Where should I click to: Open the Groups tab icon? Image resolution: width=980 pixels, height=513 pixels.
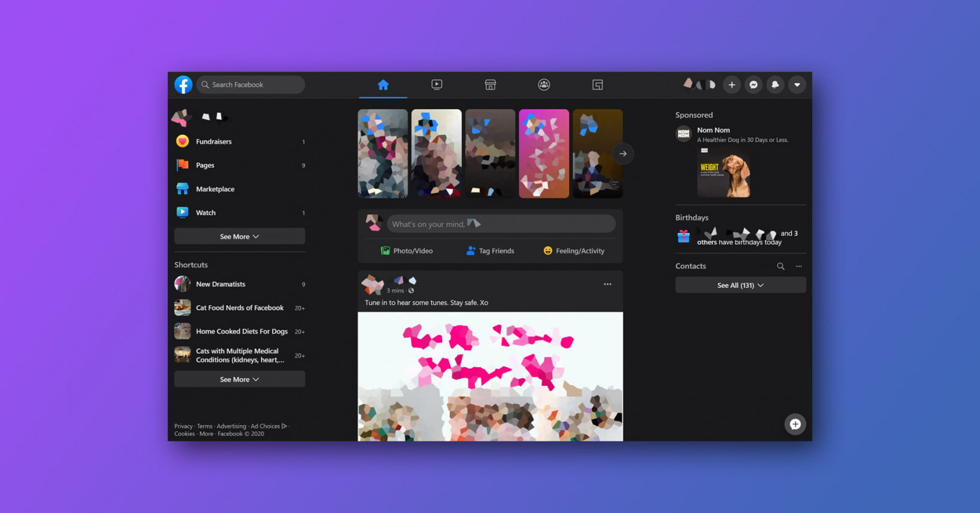(544, 85)
